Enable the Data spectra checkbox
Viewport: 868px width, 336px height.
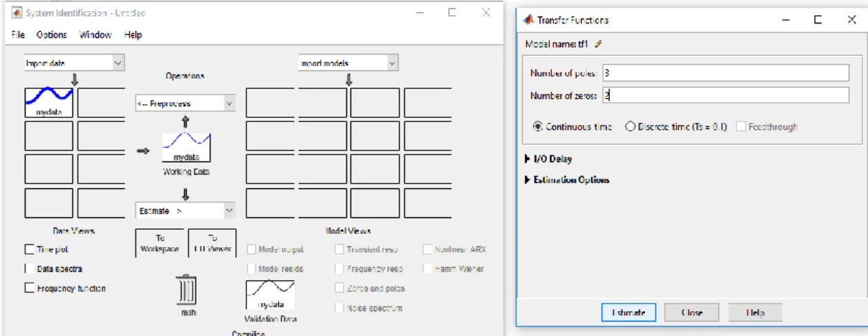pyautogui.click(x=29, y=268)
